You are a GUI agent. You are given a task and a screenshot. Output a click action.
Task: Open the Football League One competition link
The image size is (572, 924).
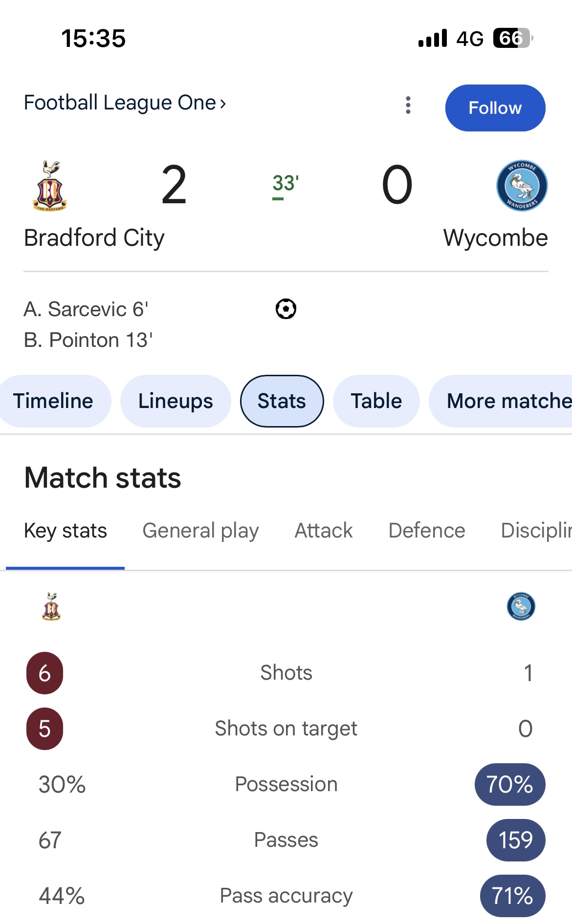125,103
